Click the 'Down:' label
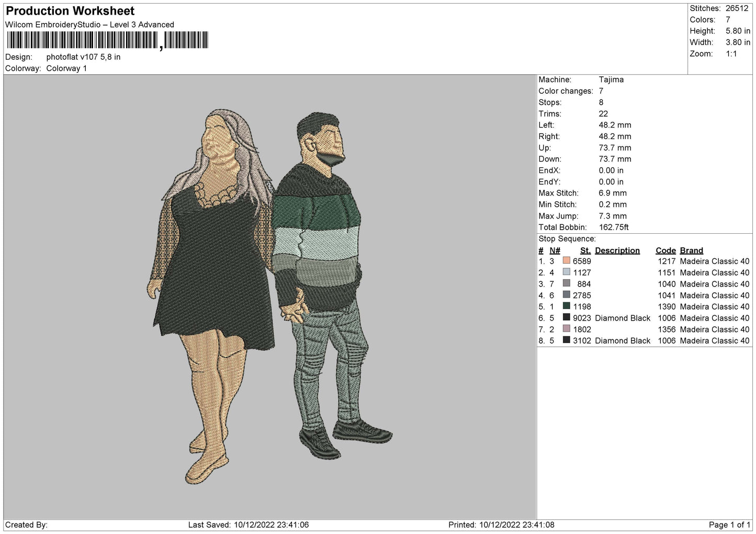 549,159
